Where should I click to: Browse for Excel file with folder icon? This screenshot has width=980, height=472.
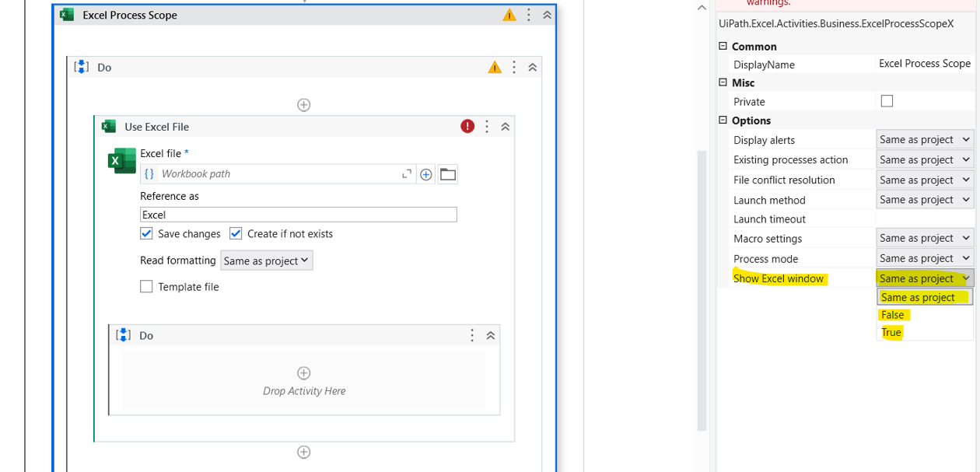[448, 174]
